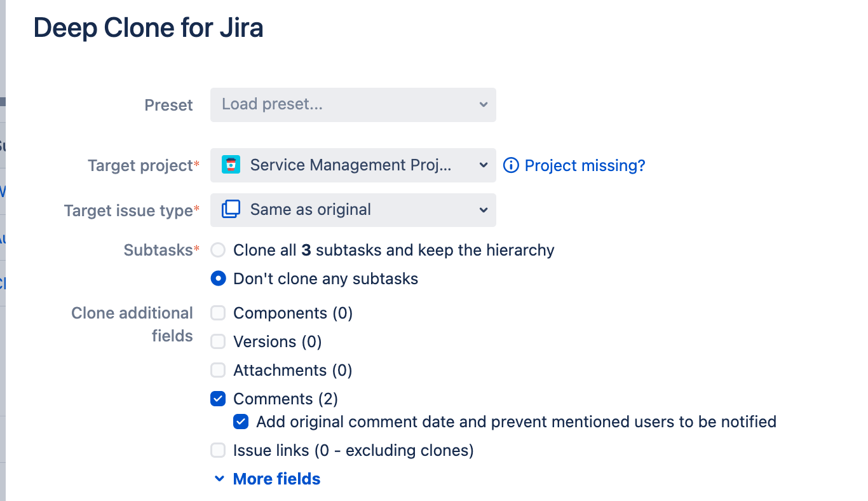Enable the Versions checkbox
The image size is (868, 501).
218,341
